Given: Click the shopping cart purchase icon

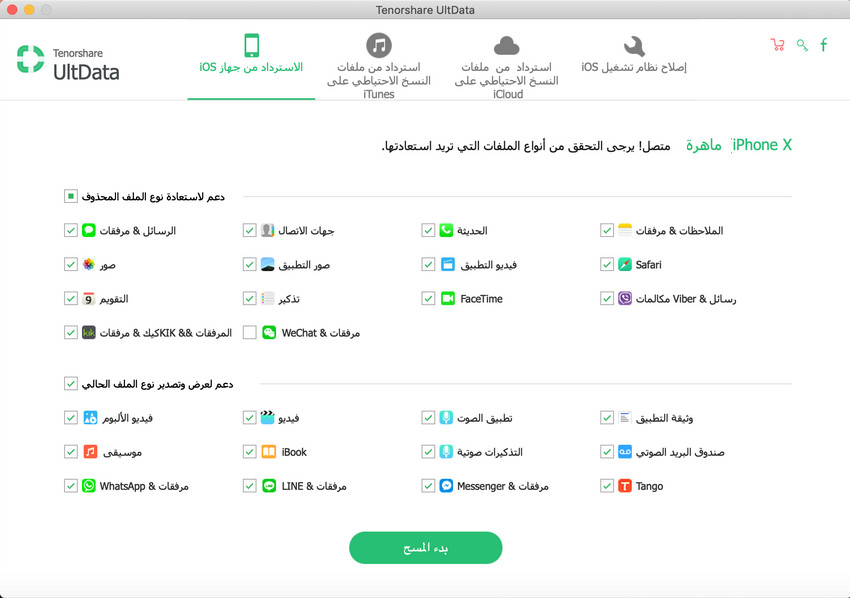Looking at the screenshot, I should [777, 45].
